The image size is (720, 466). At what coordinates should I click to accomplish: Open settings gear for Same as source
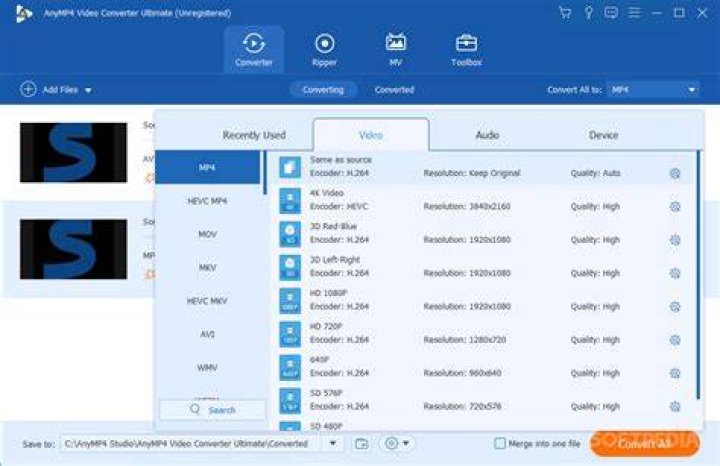675,173
